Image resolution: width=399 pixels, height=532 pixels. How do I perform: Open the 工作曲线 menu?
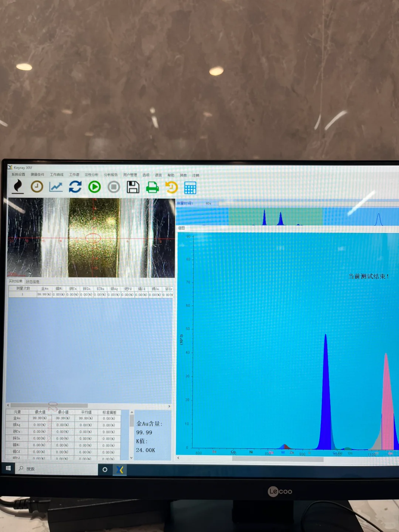(57, 175)
